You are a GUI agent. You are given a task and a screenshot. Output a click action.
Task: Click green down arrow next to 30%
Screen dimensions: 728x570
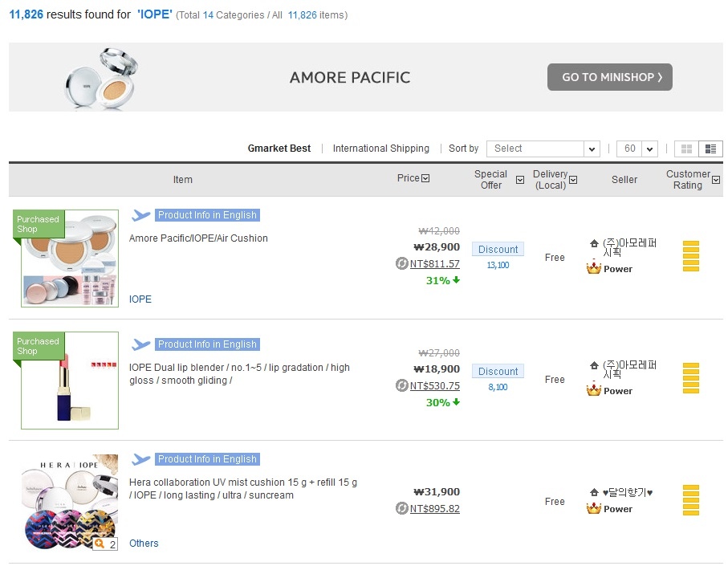pyautogui.click(x=457, y=402)
